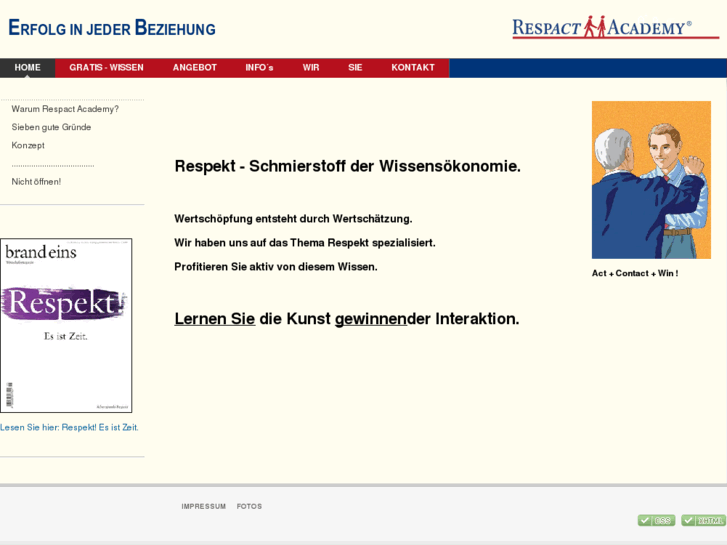
Task: Open the HOME navigation tab
Action: click(x=27, y=68)
